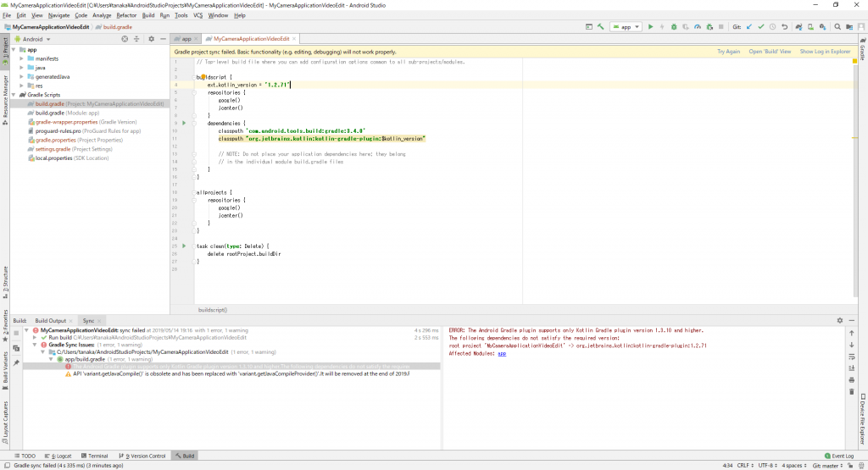This screenshot has height=470, width=868.
Task: Collapse the Gradle Sync Issues node
Action: point(35,345)
